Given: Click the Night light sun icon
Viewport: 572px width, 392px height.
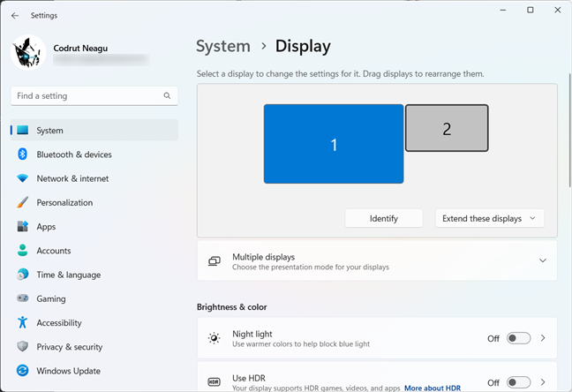Looking at the screenshot, I should (214, 338).
